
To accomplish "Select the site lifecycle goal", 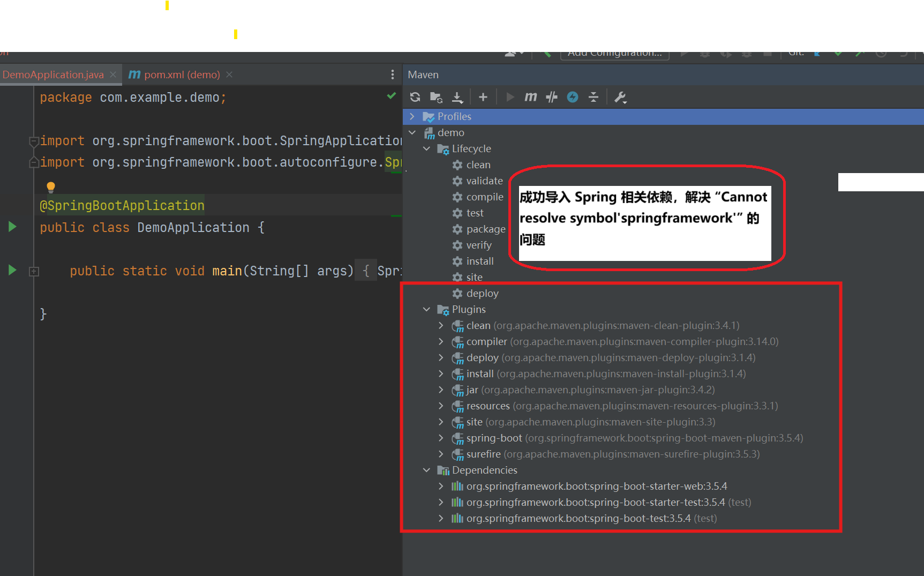I will 468,277.
